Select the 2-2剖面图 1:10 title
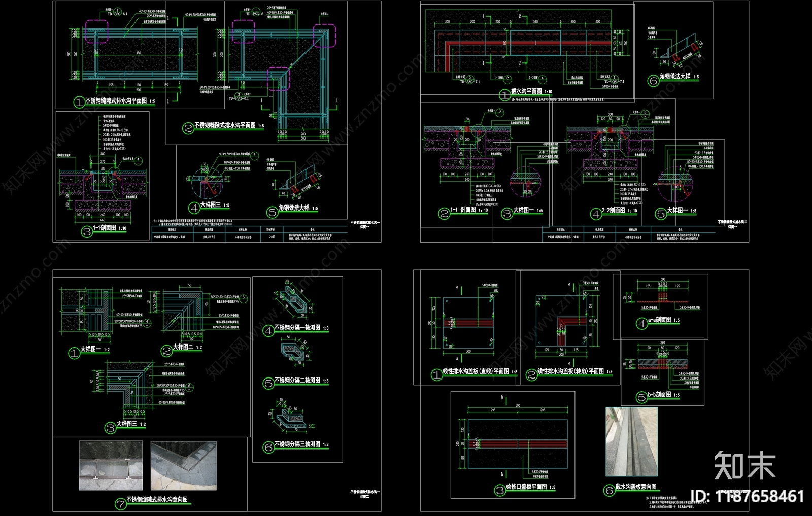 point(615,211)
